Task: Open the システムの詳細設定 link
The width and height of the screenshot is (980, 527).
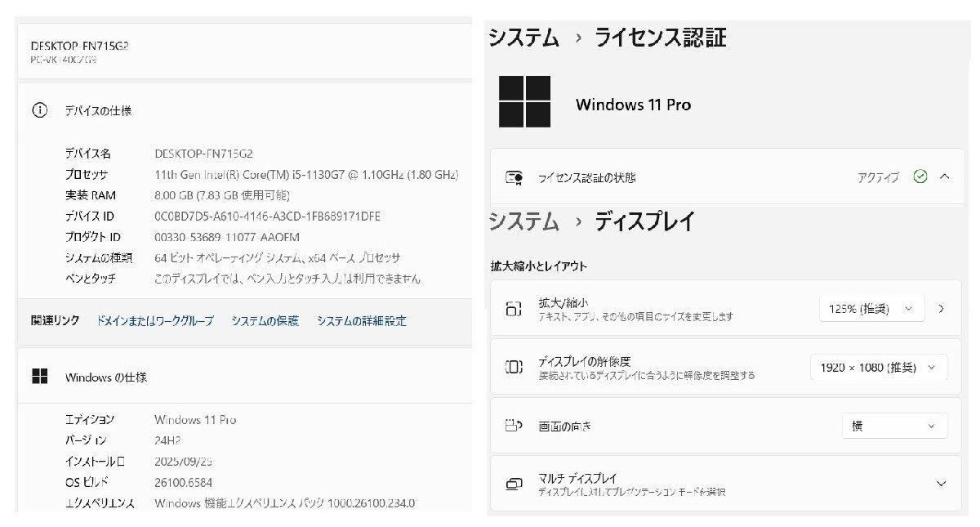Action: point(361,321)
